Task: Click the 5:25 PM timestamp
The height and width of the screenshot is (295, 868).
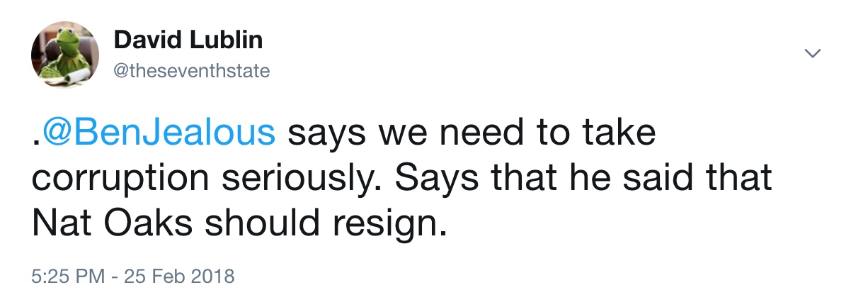Action: 64,274
